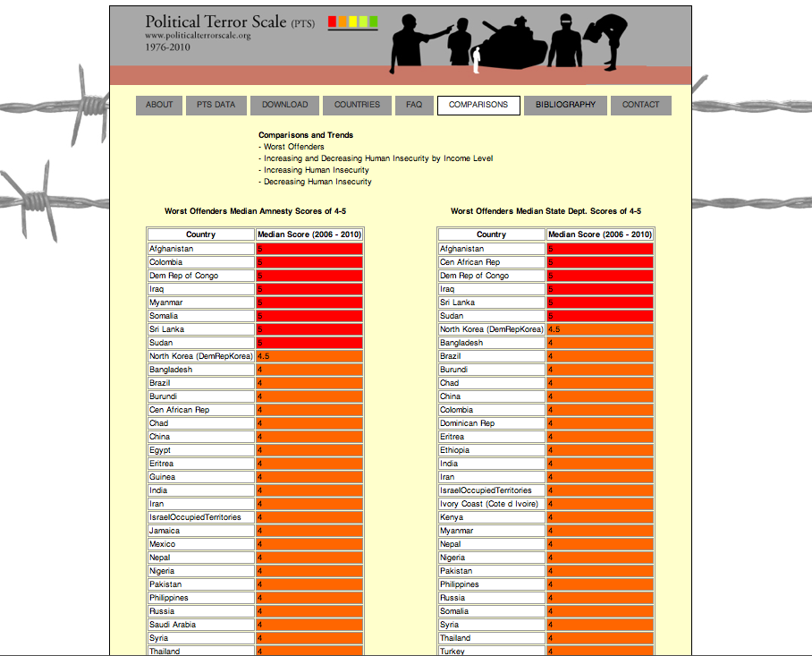Click the Worst Offenders Median State Dept. Scores heading

point(546,211)
